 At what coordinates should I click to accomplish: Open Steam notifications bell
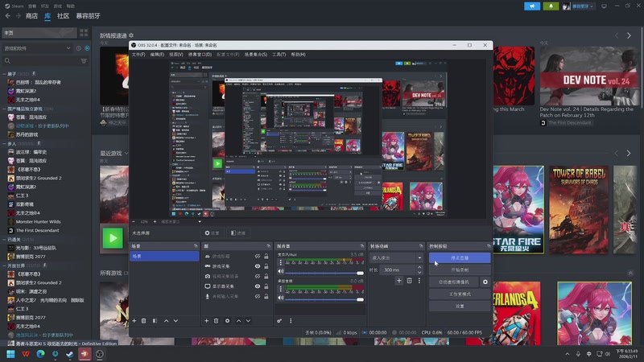(x=551, y=6)
